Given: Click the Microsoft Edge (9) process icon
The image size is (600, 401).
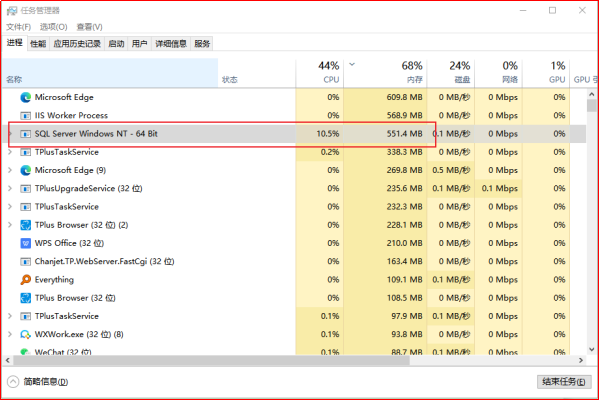Looking at the screenshot, I should click(26, 170).
